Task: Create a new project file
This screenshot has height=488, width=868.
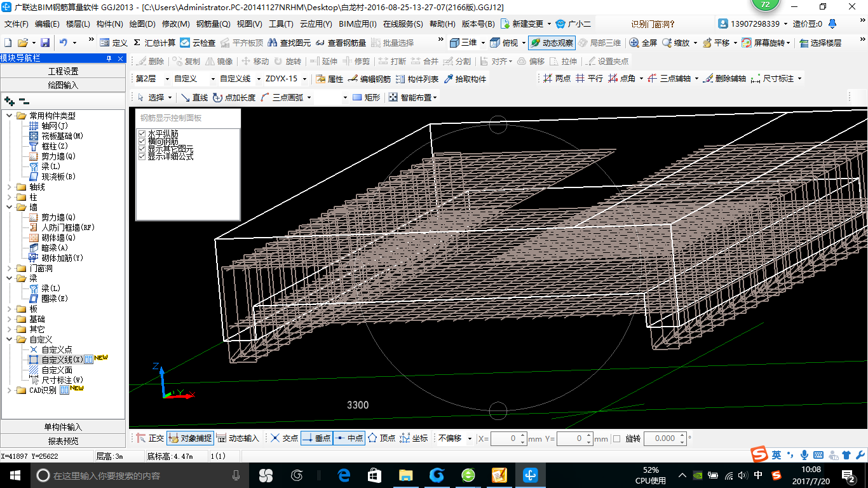Action: click(x=8, y=43)
